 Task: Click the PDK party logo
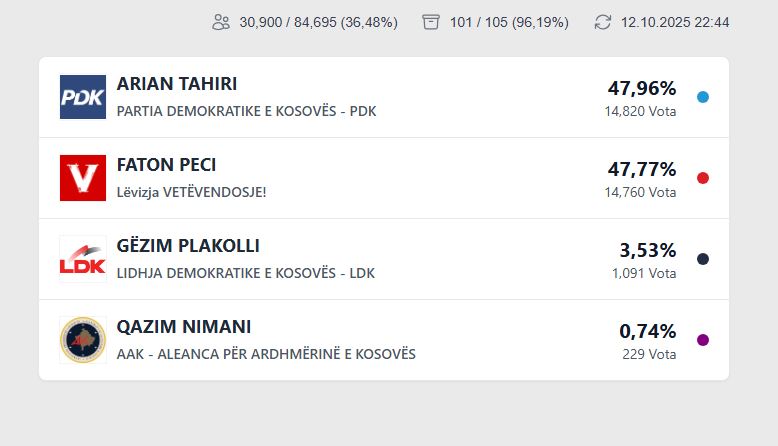tap(83, 97)
